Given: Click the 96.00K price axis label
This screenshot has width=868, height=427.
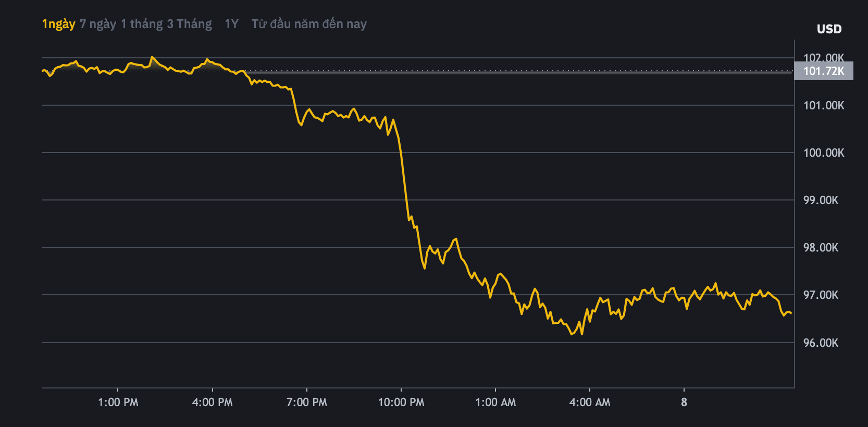Looking at the screenshot, I should (x=821, y=343).
